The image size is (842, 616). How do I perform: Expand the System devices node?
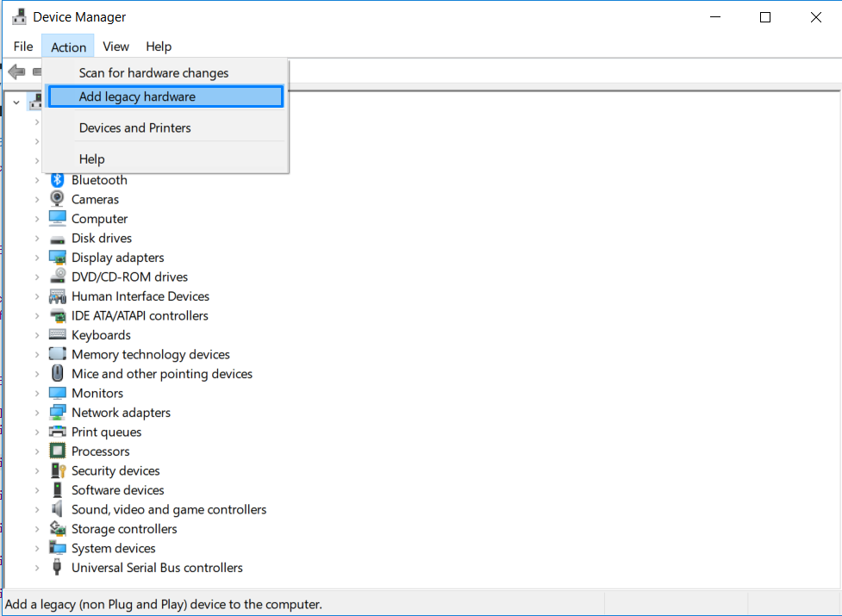click(x=36, y=549)
